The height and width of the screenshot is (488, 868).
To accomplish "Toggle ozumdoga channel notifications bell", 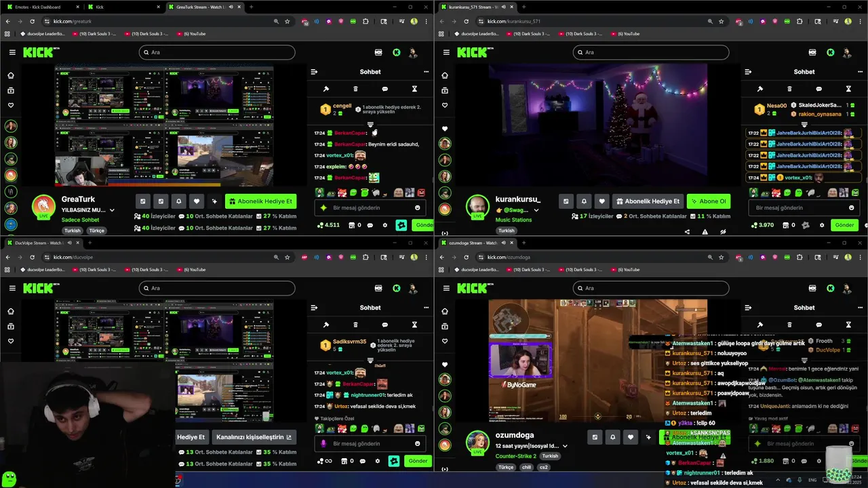I will [613, 437].
